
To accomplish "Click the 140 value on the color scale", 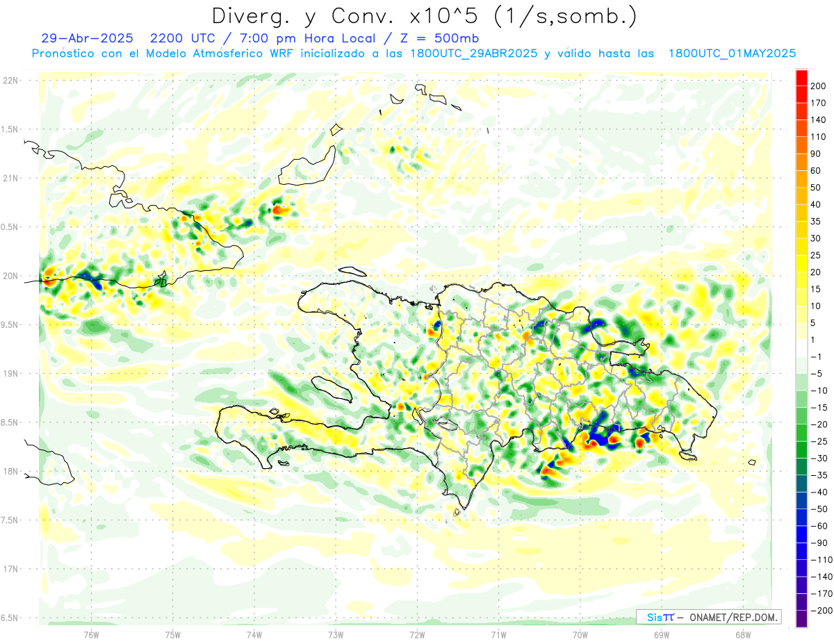I will point(818,119).
